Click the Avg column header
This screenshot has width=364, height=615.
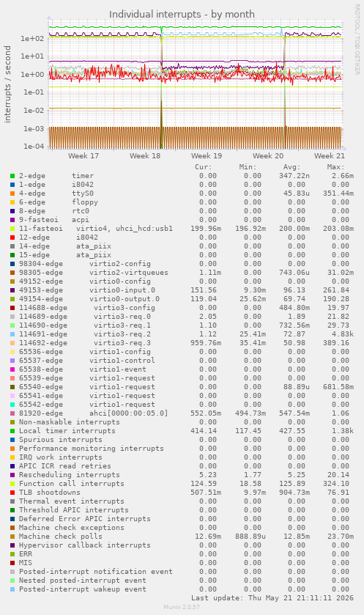point(292,167)
